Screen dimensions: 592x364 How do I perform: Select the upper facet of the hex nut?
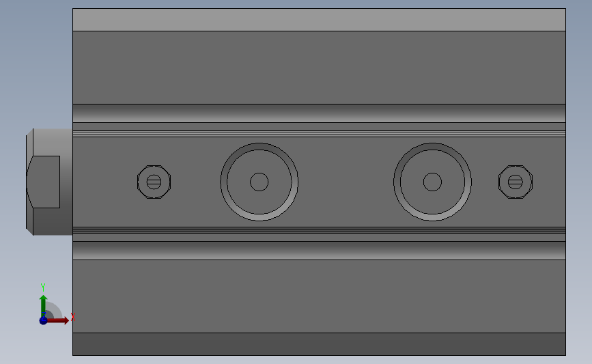point(53,142)
